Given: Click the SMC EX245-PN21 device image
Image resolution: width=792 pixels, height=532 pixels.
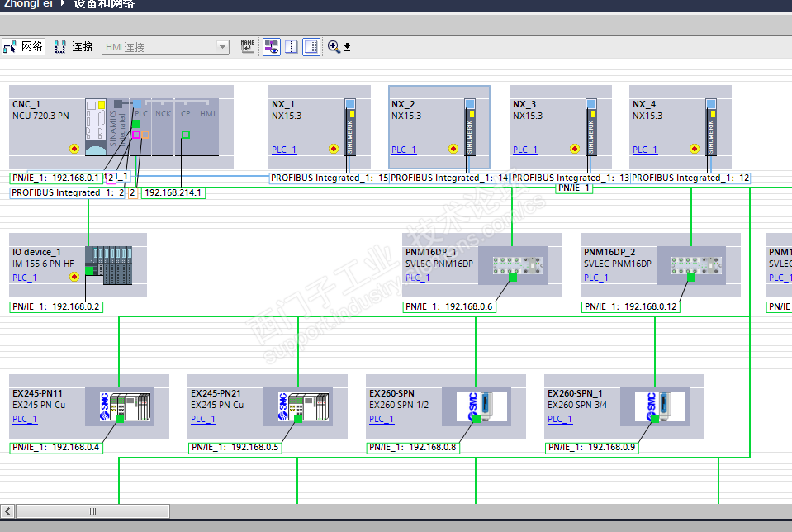Looking at the screenshot, I should 304,406.
